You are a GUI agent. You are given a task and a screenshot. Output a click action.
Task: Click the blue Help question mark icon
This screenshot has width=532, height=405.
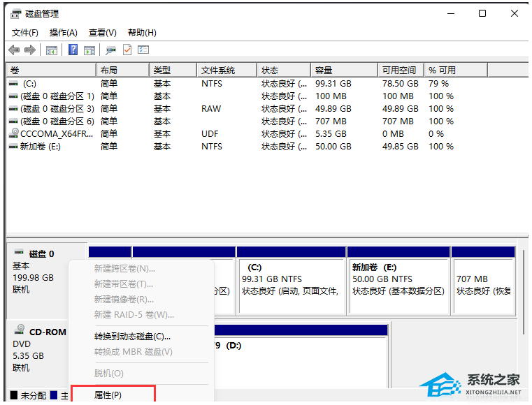[x=73, y=50]
